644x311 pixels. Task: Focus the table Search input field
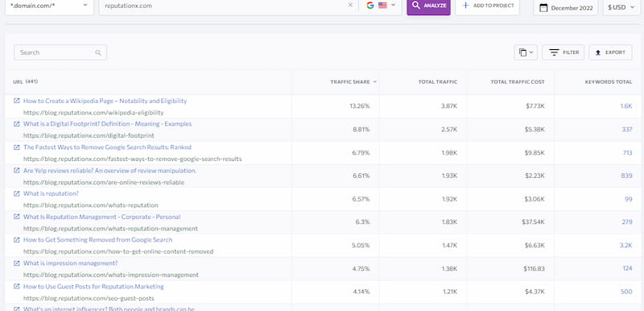(x=60, y=52)
